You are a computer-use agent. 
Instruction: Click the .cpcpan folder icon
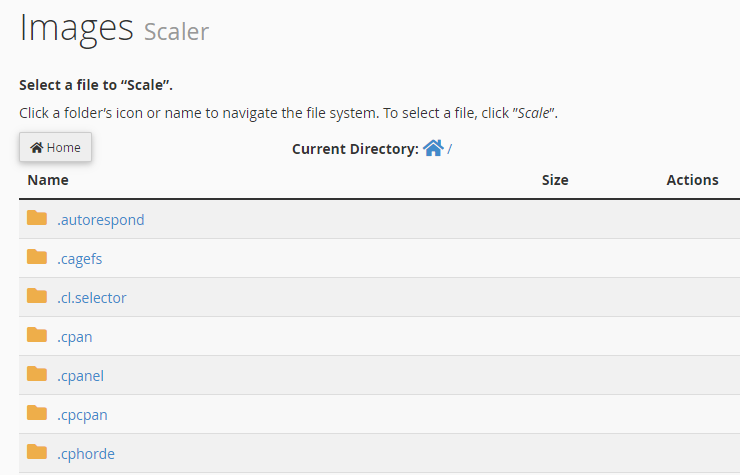(x=37, y=413)
